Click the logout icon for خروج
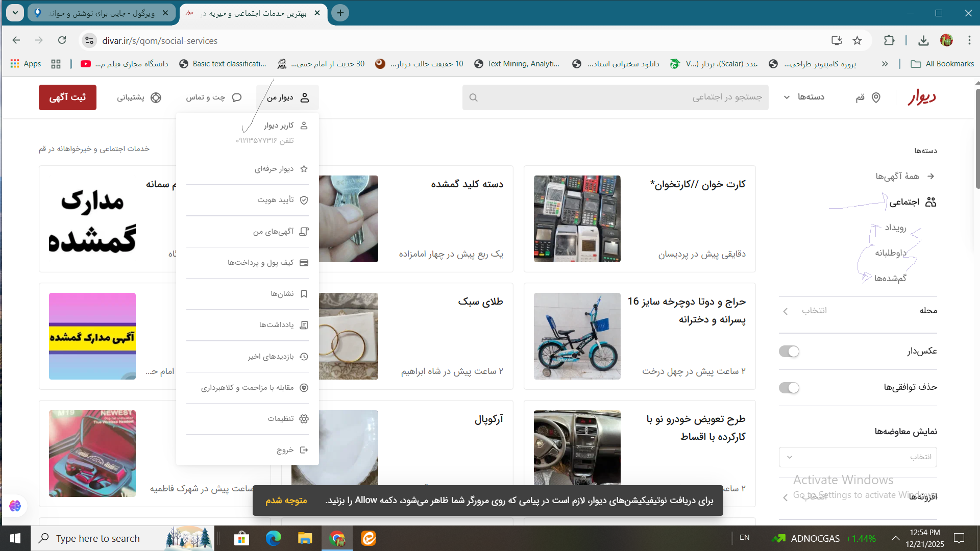 tap(304, 450)
